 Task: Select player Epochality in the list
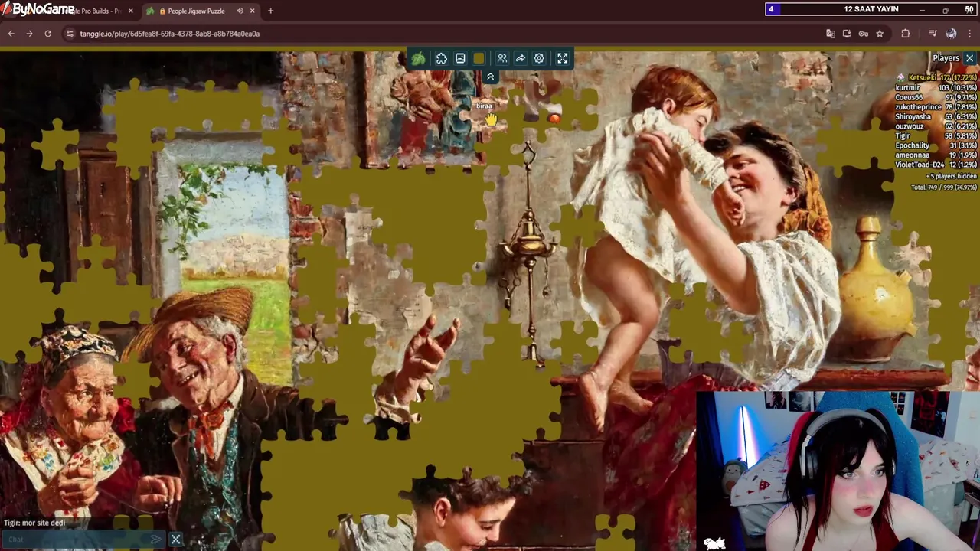936,145
